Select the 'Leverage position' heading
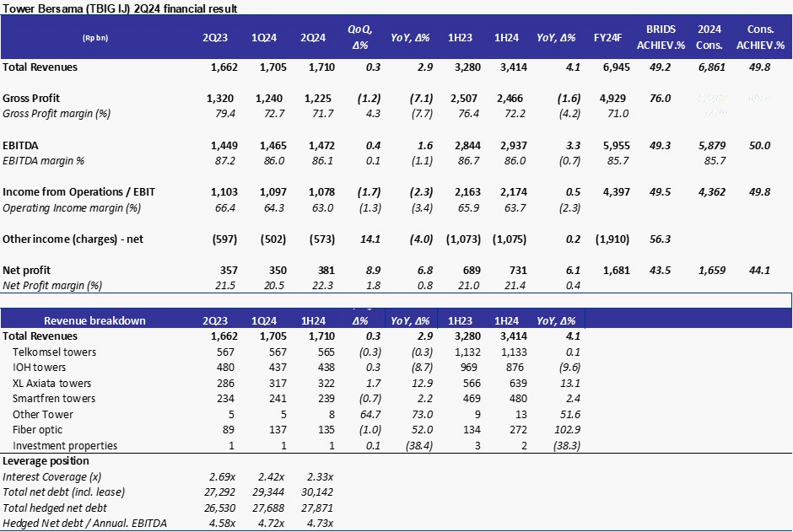The image size is (793, 532). (46, 461)
